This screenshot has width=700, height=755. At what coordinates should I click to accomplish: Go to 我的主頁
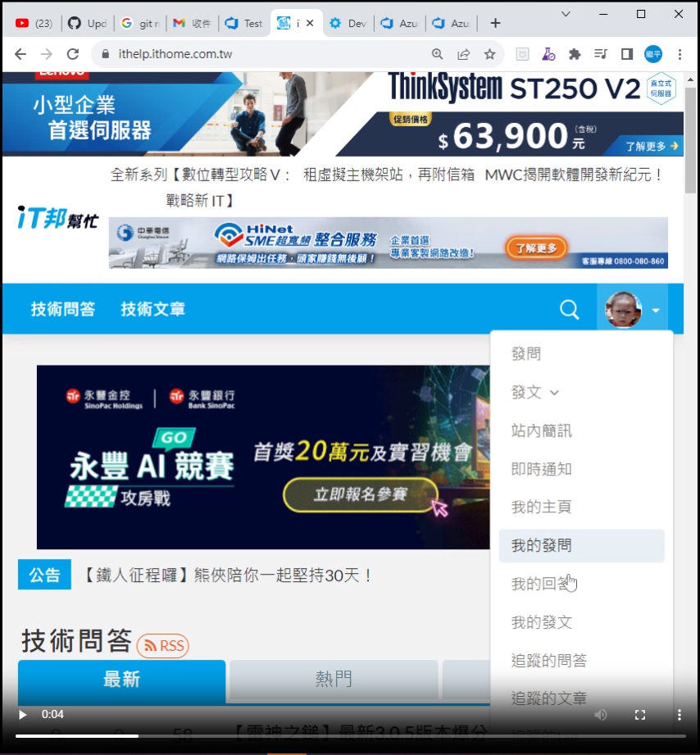click(541, 507)
